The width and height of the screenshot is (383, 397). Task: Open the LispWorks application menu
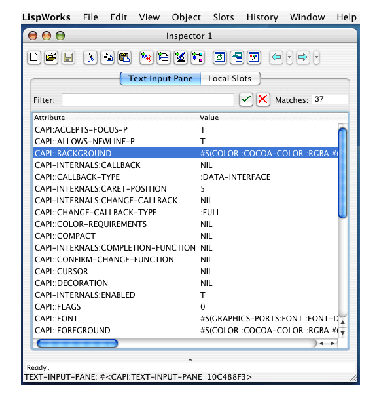(x=46, y=17)
